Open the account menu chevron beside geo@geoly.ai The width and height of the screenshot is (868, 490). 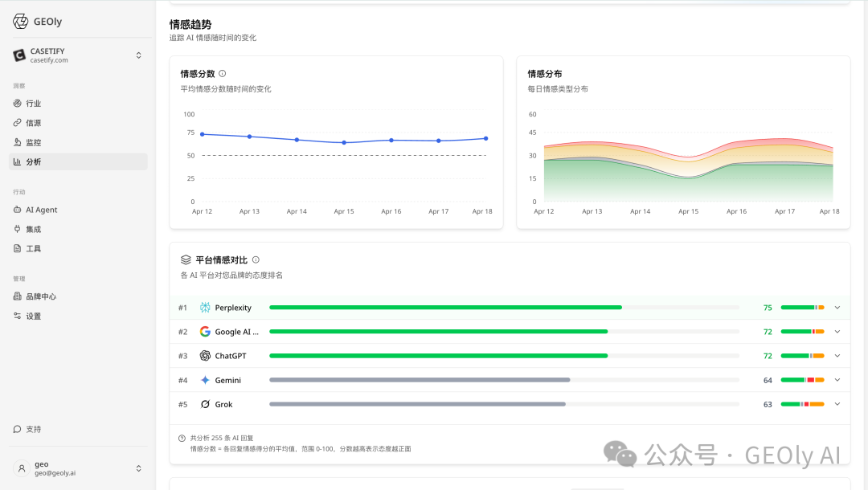pos(138,468)
